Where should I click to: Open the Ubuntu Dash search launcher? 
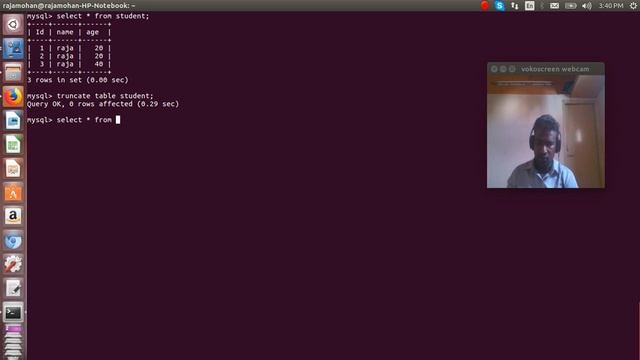coord(13,24)
